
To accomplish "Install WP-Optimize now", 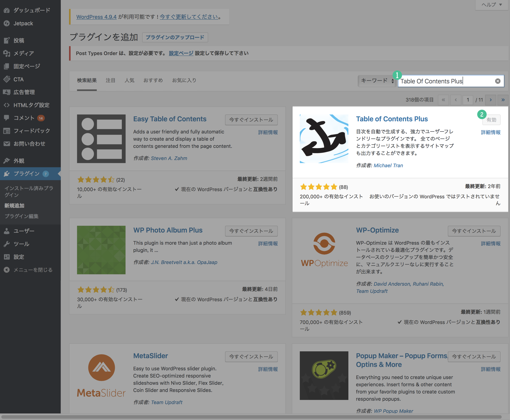I will (x=474, y=231).
